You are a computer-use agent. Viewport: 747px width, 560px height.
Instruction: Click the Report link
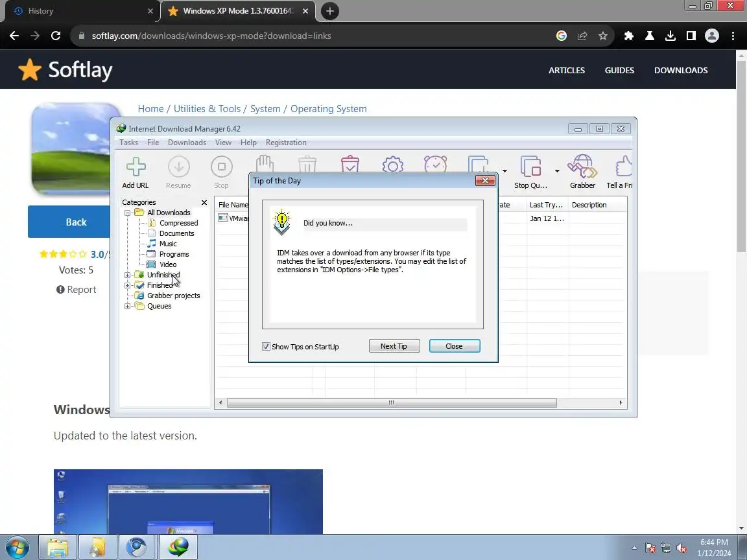pyautogui.click(x=77, y=290)
